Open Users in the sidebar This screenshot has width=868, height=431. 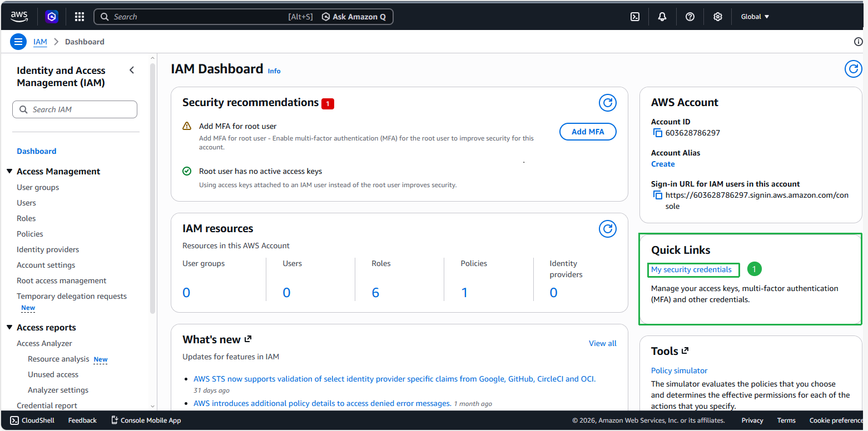coord(26,203)
